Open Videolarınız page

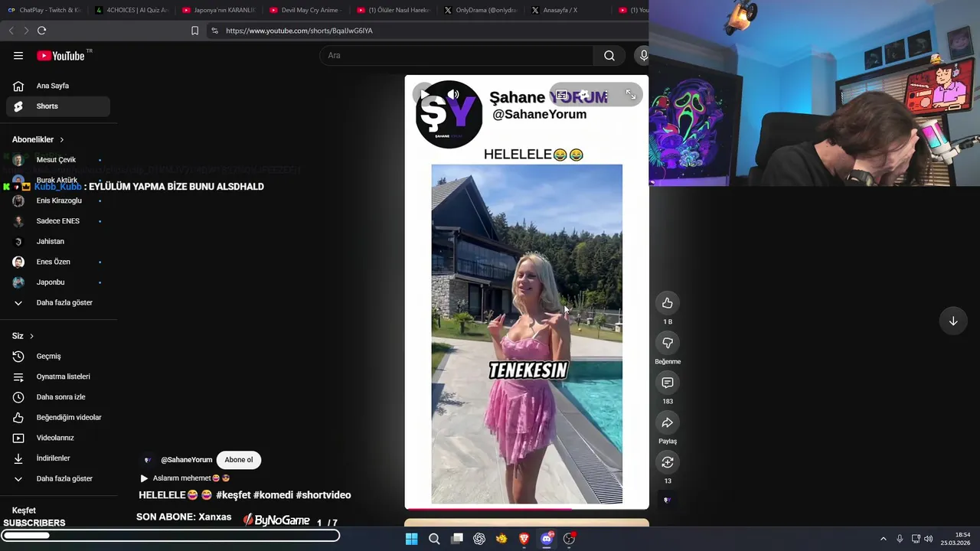point(58,438)
